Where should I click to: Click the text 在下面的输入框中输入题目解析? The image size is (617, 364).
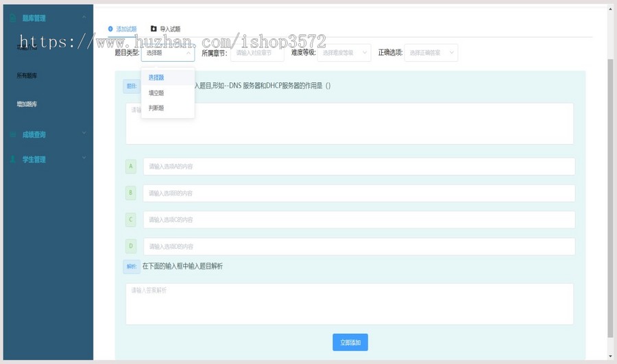pyautogui.click(x=182, y=267)
